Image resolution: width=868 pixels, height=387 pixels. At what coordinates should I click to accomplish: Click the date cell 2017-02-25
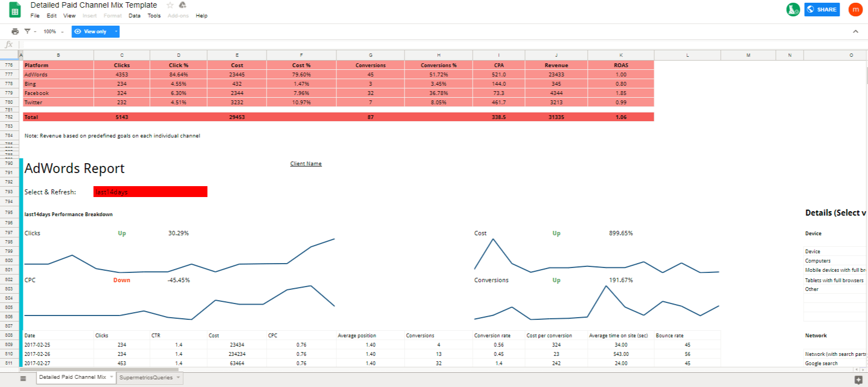pyautogui.click(x=58, y=345)
